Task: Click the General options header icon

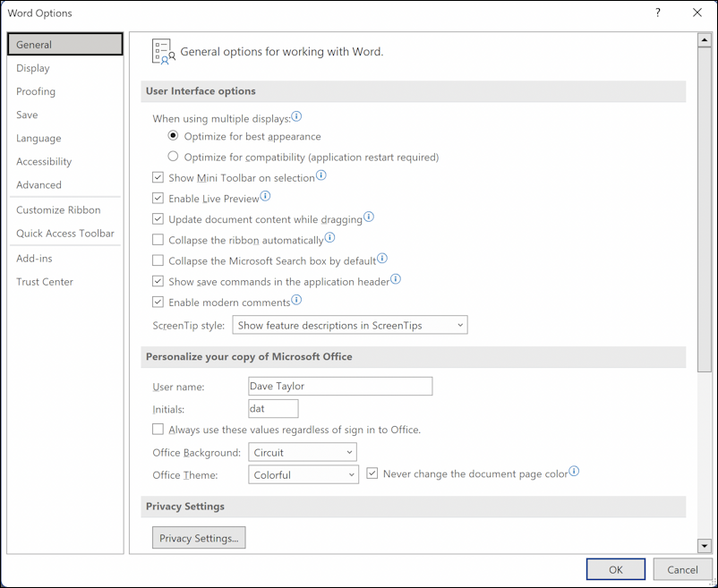Action: (x=164, y=51)
